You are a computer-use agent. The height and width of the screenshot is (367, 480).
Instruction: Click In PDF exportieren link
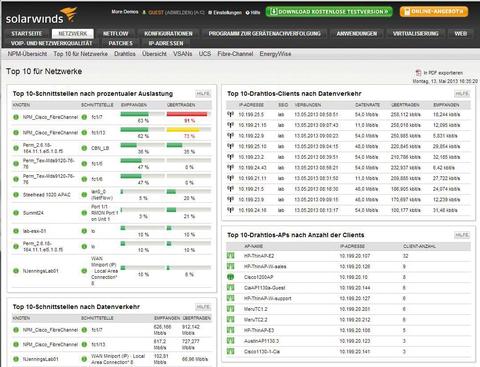point(443,73)
